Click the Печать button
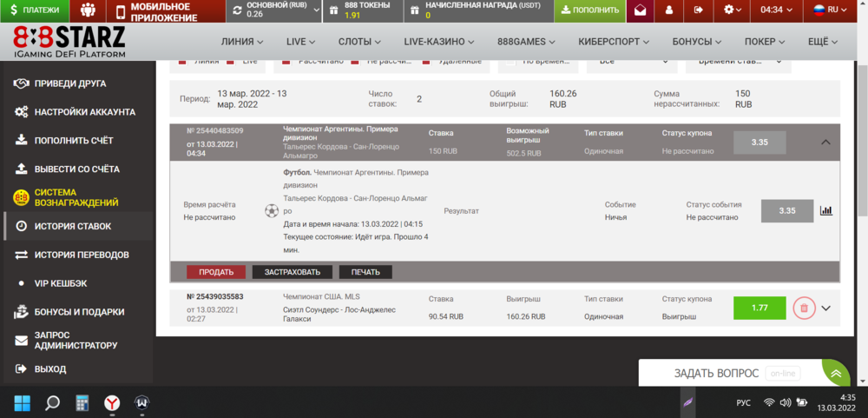This screenshot has height=418, width=868. point(365,272)
